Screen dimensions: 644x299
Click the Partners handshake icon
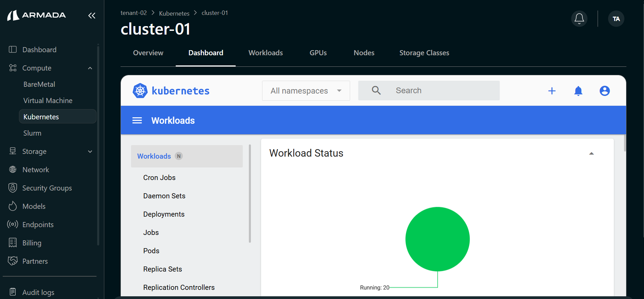pos(13,261)
